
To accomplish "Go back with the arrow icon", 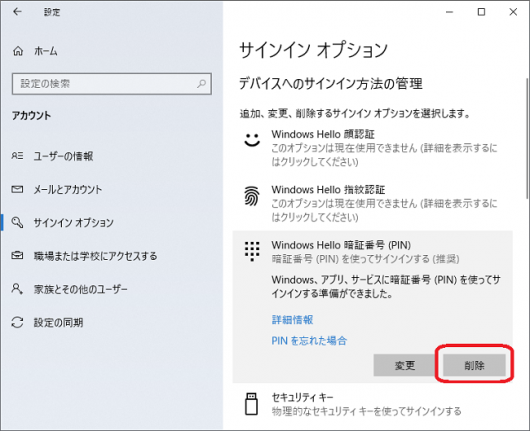I will click(x=17, y=12).
